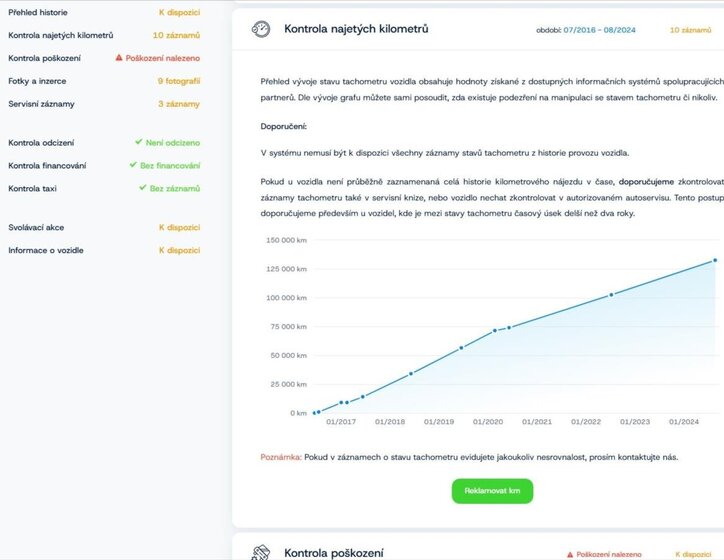Screen dimensions: 724x560
Task: Click the last data point on the mileage chart
Action: (x=715, y=260)
